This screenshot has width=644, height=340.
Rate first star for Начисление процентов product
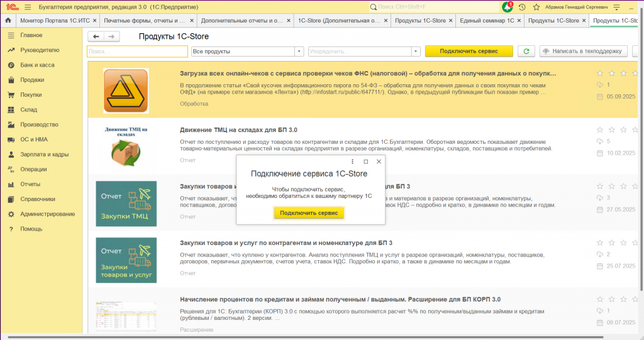pos(599,299)
